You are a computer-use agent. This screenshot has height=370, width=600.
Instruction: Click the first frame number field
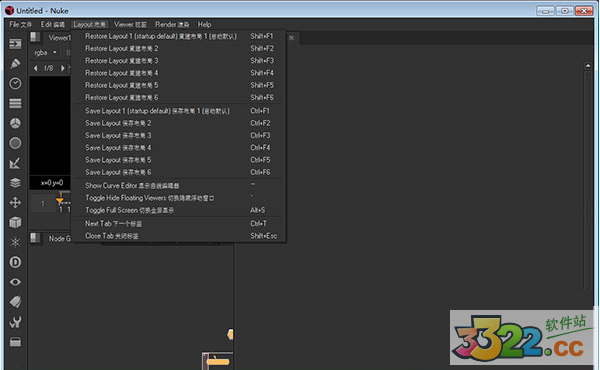42,204
